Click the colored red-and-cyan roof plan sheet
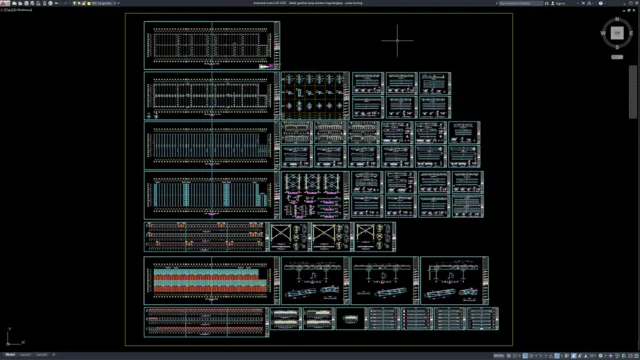This screenshot has height=360, width=640. pyautogui.click(x=212, y=281)
